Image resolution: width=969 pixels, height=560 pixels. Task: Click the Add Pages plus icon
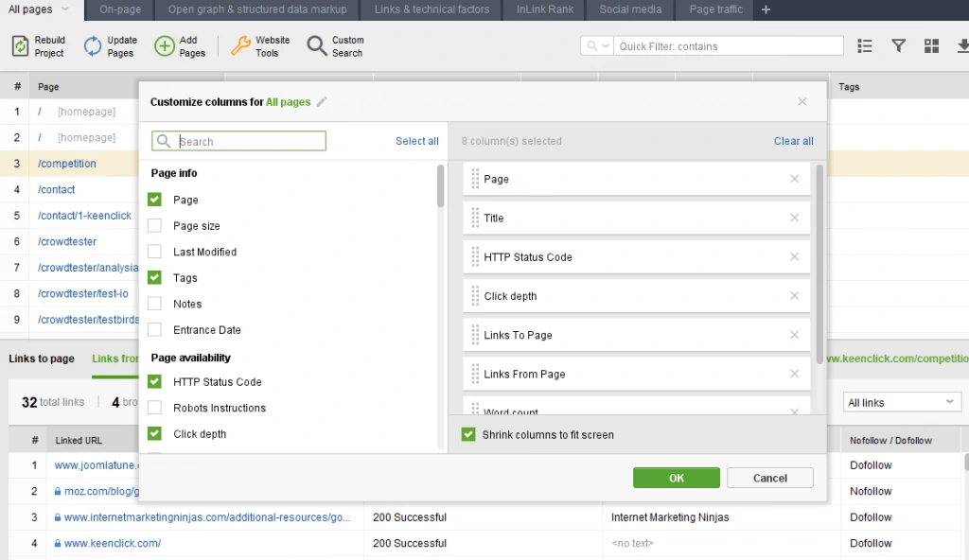pos(165,46)
